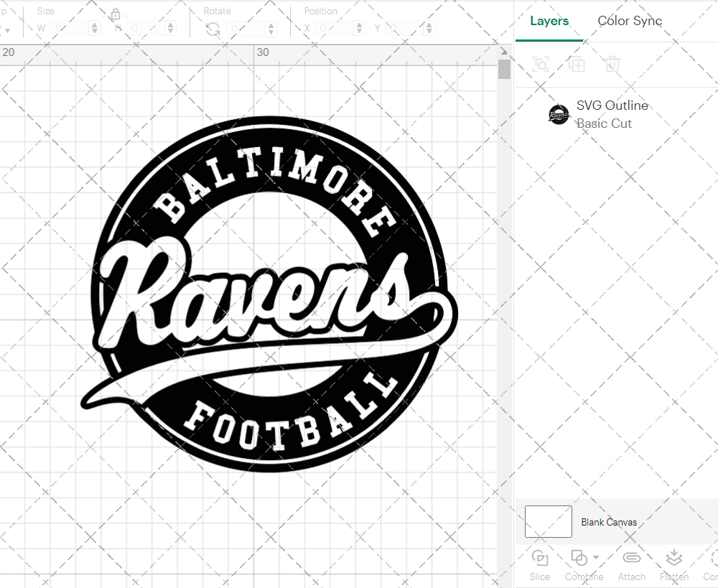Click the Combine tool icon
718x588 pixels.
580,557
